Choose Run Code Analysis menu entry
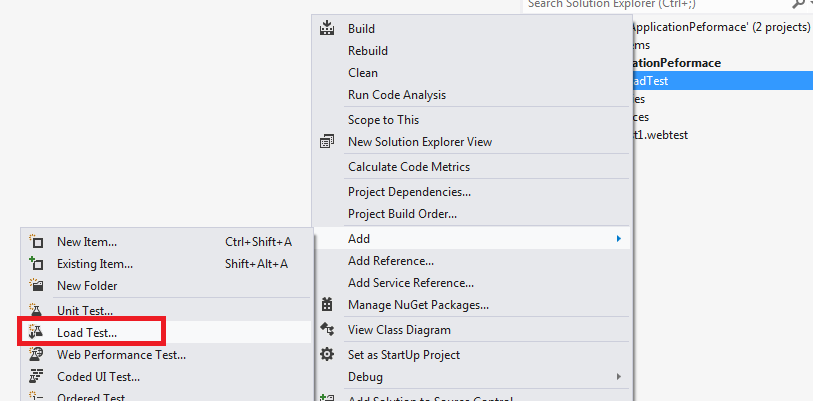 (397, 95)
